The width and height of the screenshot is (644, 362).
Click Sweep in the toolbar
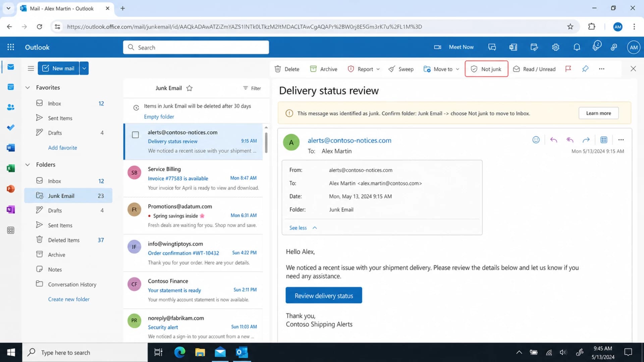click(401, 69)
